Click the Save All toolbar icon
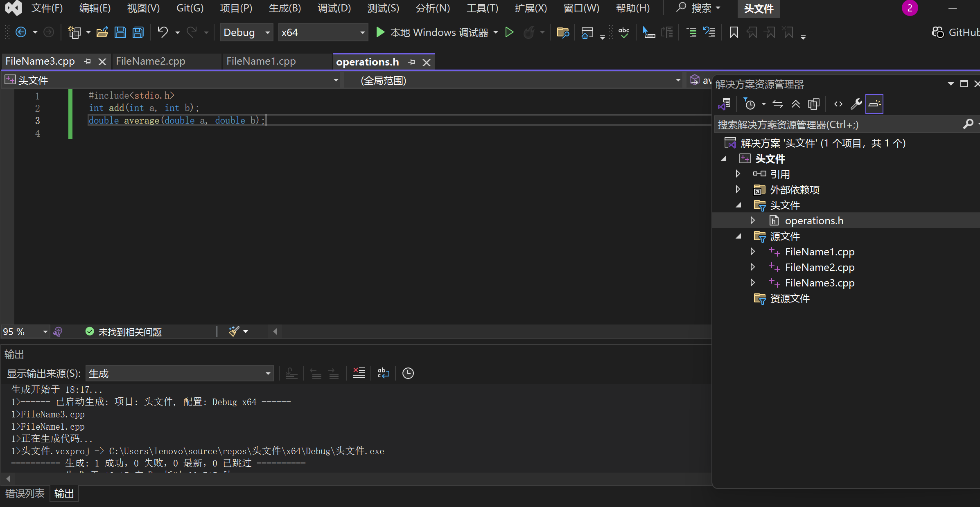The image size is (980, 507). [x=138, y=32]
